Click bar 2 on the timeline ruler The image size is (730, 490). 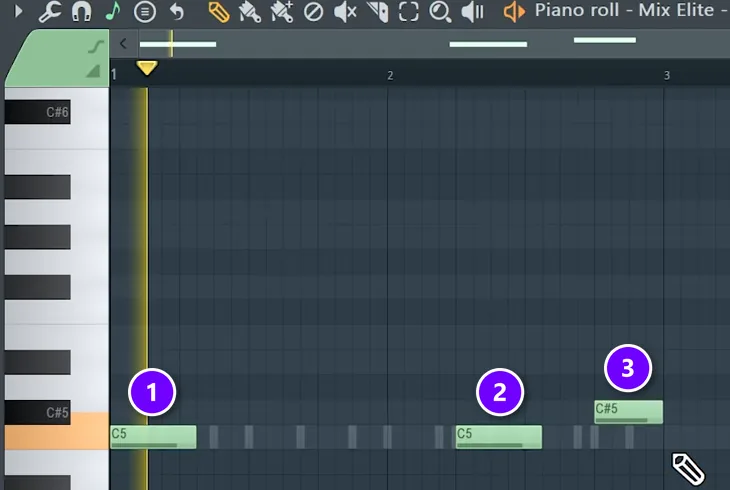[390, 75]
